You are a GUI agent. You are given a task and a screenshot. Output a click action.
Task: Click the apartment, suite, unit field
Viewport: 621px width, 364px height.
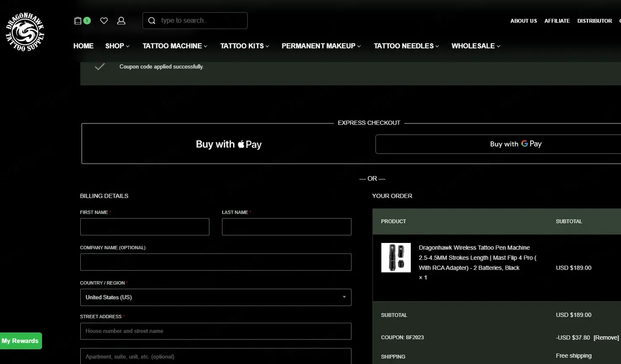click(216, 356)
